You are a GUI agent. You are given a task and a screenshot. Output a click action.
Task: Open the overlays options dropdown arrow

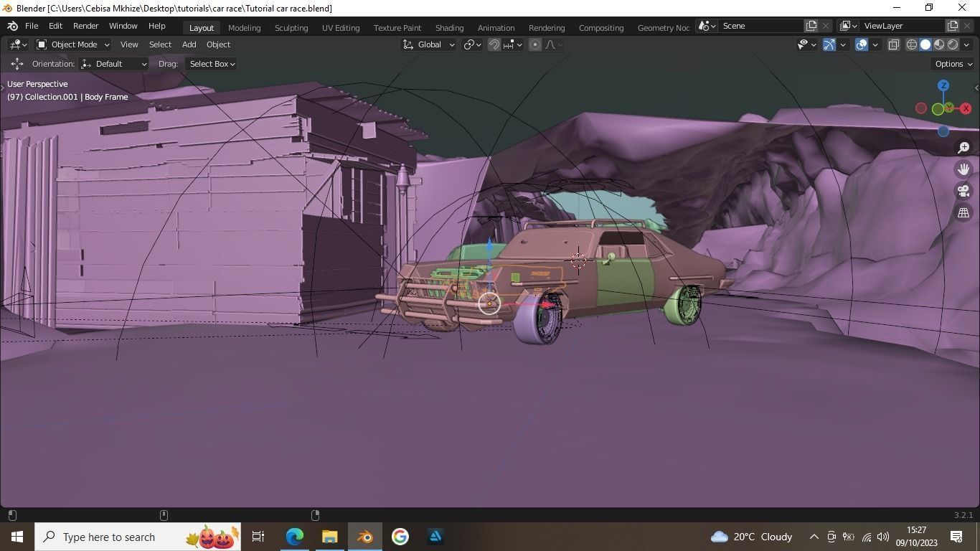(x=875, y=44)
